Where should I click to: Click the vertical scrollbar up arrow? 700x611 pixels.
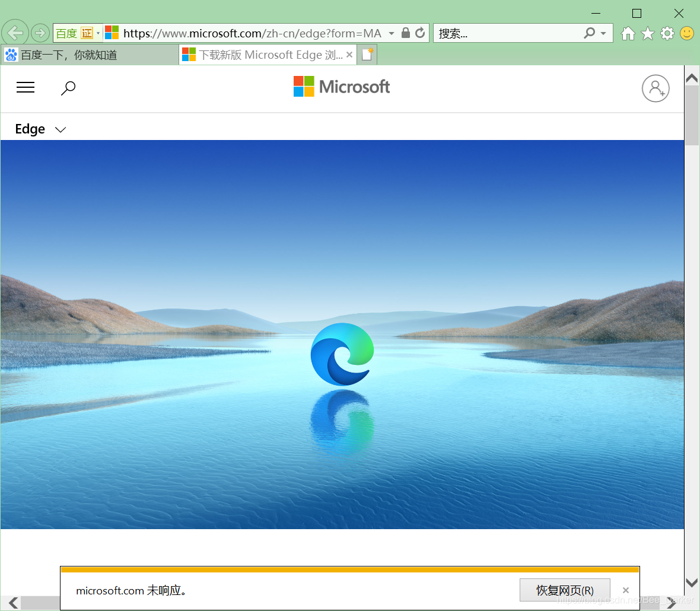pyautogui.click(x=692, y=78)
